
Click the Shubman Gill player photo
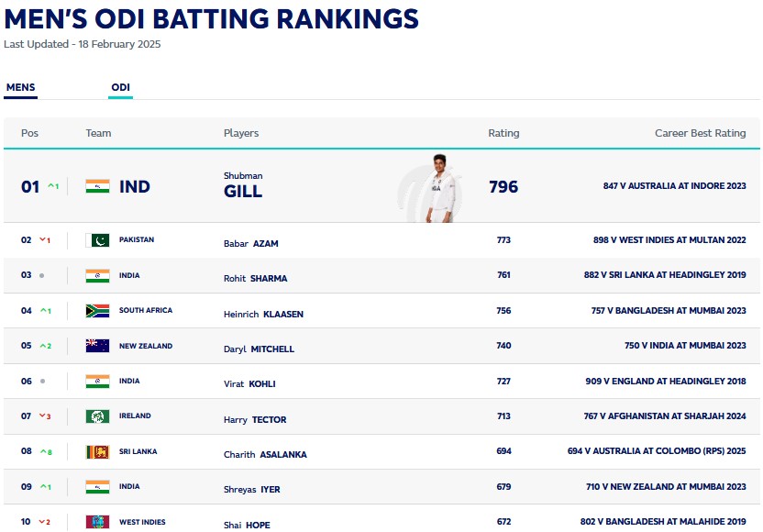[437, 187]
